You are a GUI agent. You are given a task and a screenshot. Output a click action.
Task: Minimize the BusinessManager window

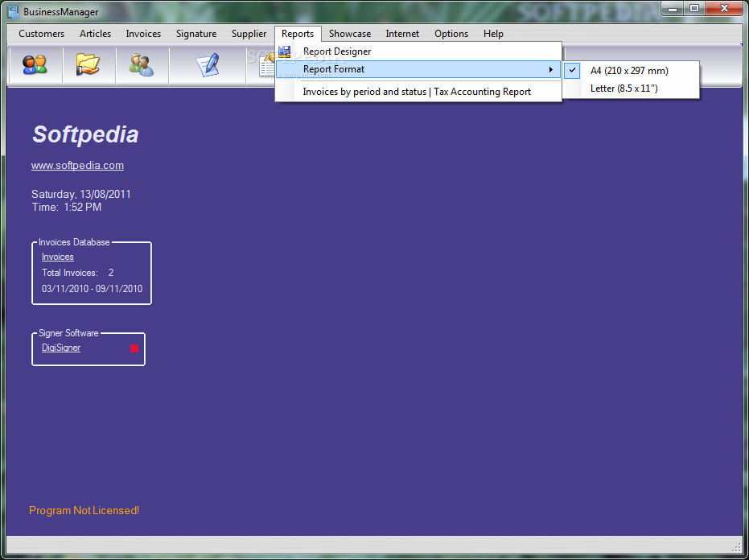672,8
